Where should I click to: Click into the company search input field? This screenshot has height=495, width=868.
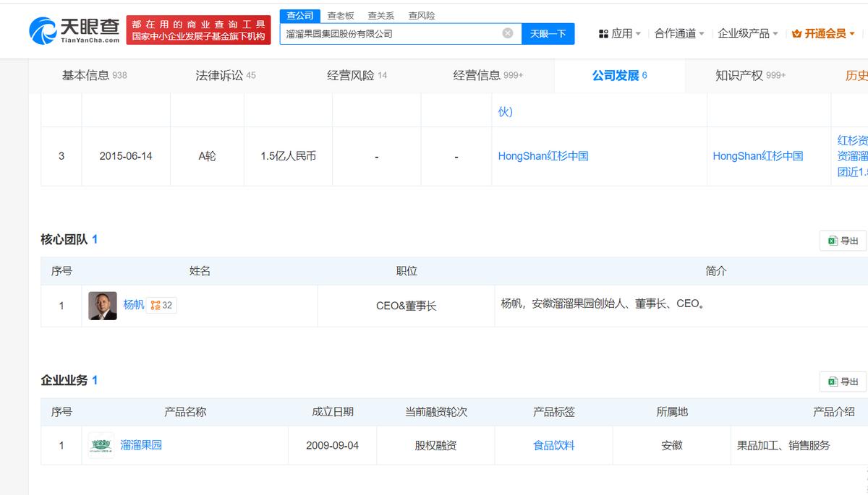coord(391,33)
